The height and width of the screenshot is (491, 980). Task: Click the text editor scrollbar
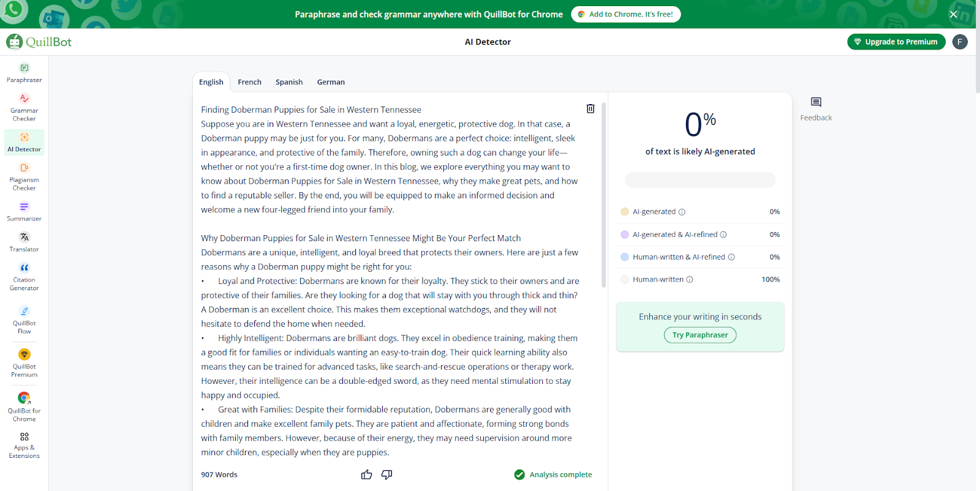click(604, 195)
